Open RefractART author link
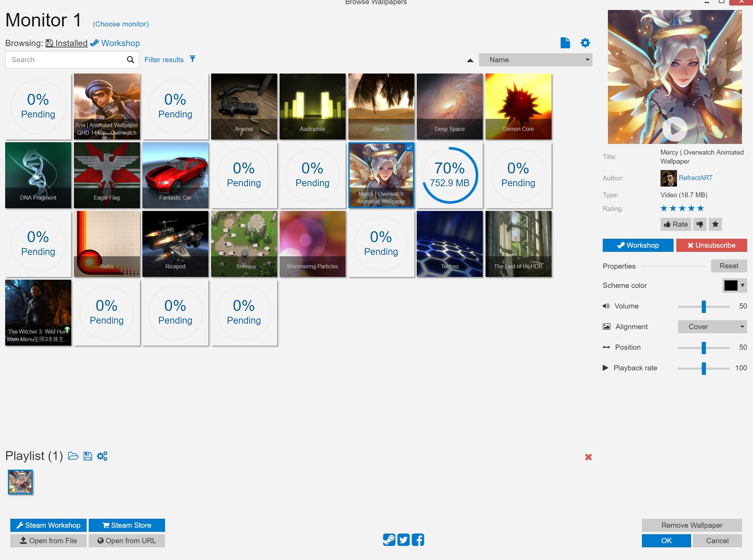The width and height of the screenshot is (753, 560). click(x=696, y=178)
